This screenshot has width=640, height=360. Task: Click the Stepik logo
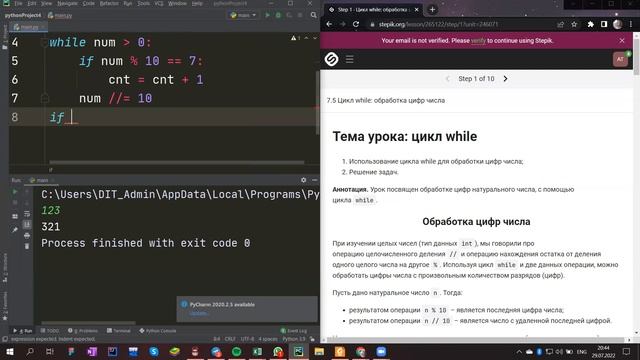[331, 59]
